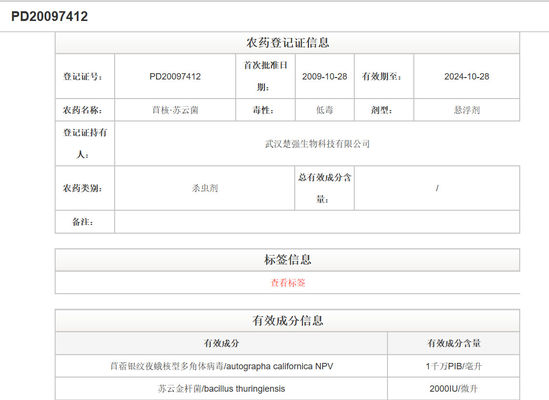Click the formulation value 悬浮剂
The height and width of the screenshot is (400, 549).
coord(467,110)
